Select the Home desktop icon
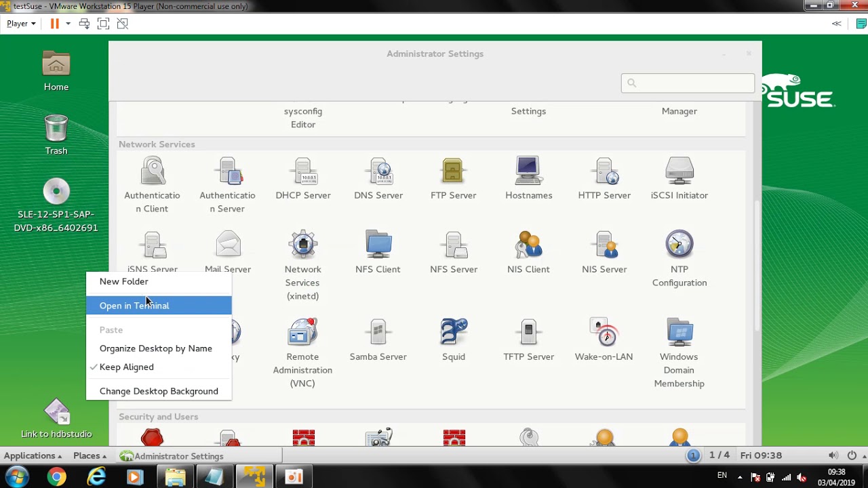Screen dimensions: 868x488 point(56,72)
